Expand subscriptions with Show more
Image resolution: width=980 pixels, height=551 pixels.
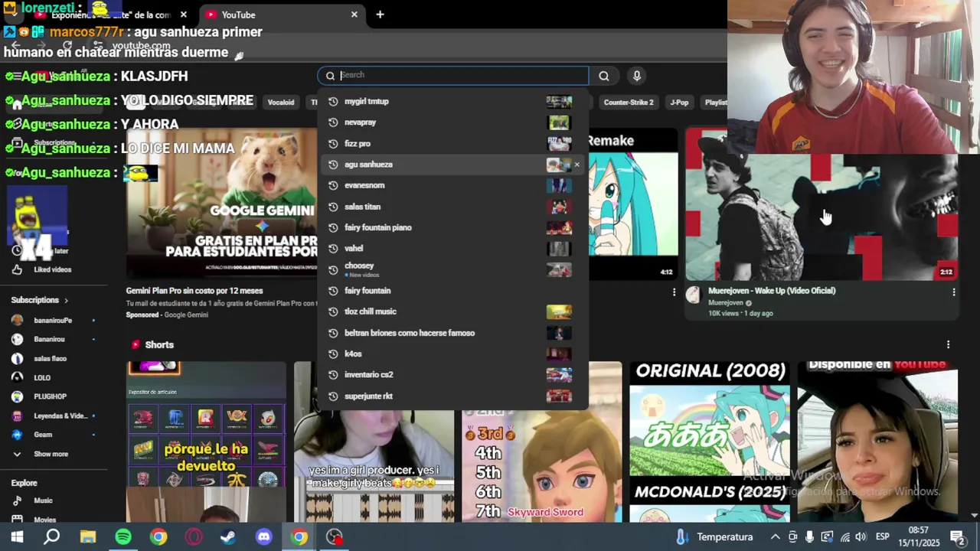(51, 454)
